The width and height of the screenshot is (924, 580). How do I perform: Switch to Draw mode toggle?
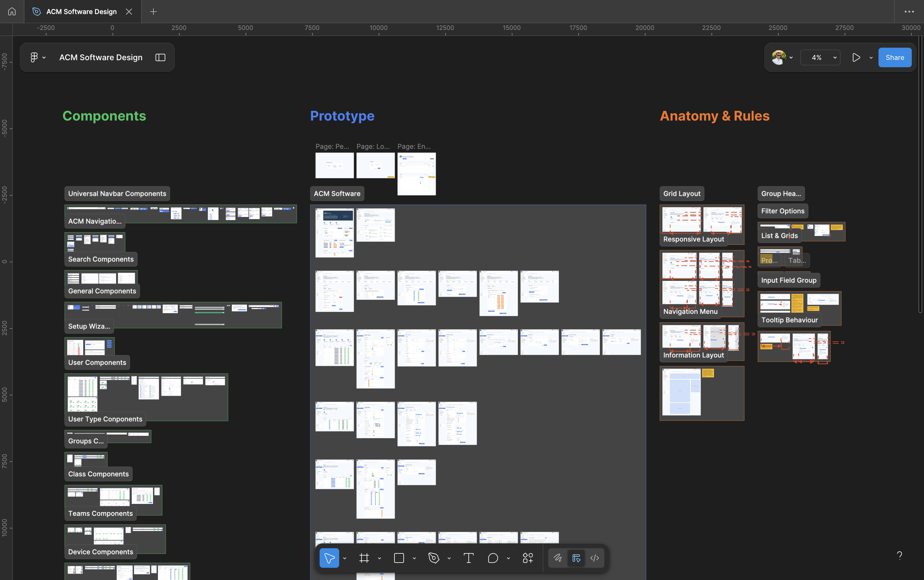click(x=558, y=558)
